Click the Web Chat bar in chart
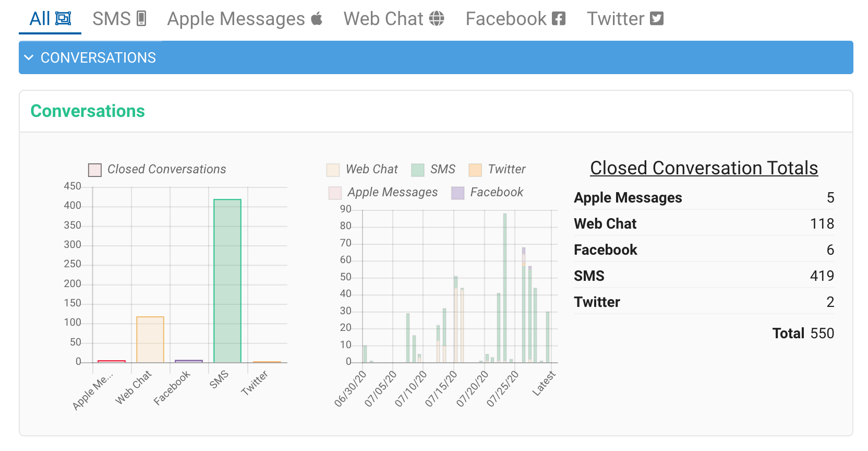The height and width of the screenshot is (451, 868). tap(150, 339)
